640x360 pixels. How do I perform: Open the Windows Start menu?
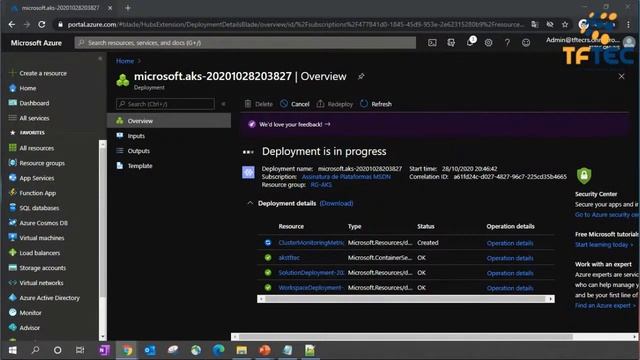[13, 350]
